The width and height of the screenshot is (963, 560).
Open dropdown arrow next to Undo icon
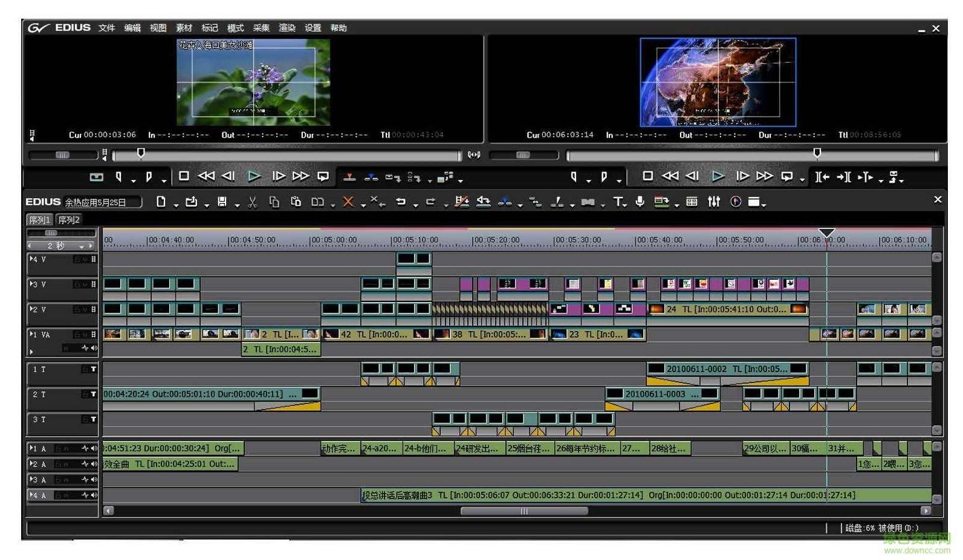415,206
